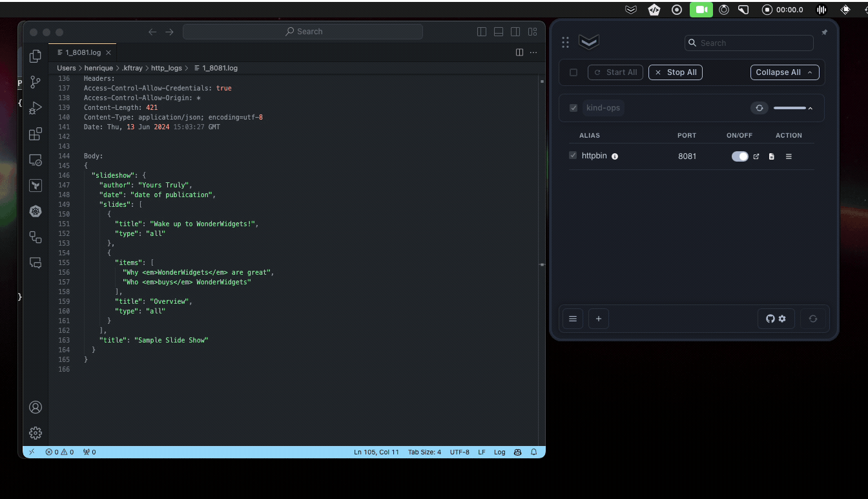The height and width of the screenshot is (499, 868).
Task: Pin the kftray window with pin icon
Action: tap(824, 32)
